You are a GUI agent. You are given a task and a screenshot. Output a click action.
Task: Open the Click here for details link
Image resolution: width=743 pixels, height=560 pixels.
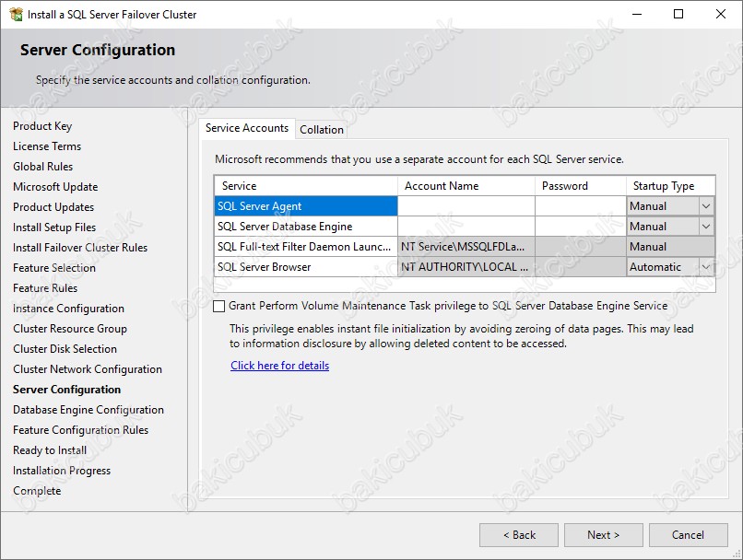pyautogui.click(x=279, y=366)
